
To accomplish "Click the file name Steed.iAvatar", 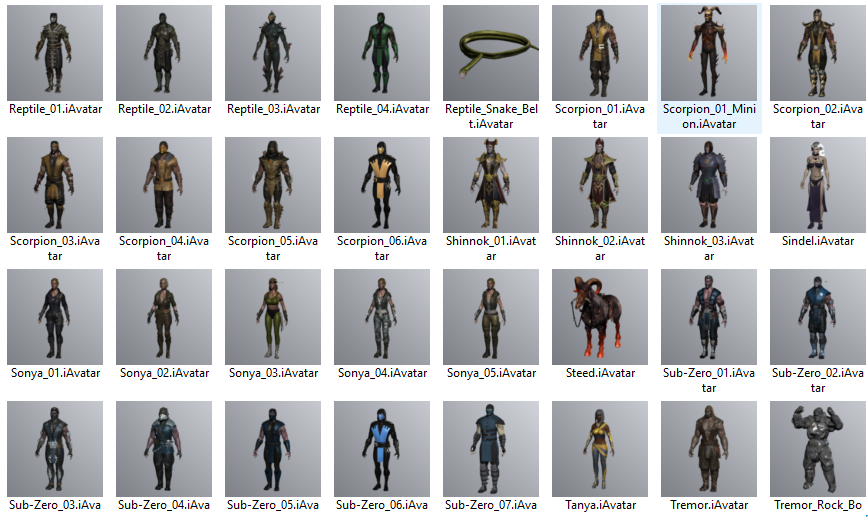I will pos(601,373).
